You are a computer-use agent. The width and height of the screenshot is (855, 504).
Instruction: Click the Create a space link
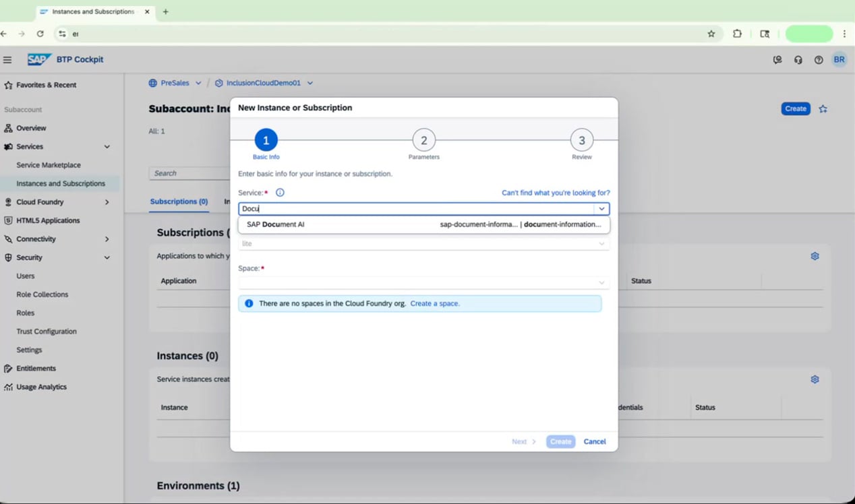tap(435, 303)
